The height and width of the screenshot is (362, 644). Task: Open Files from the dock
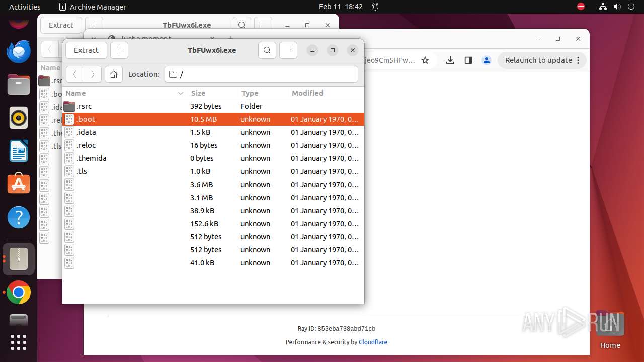pyautogui.click(x=19, y=84)
